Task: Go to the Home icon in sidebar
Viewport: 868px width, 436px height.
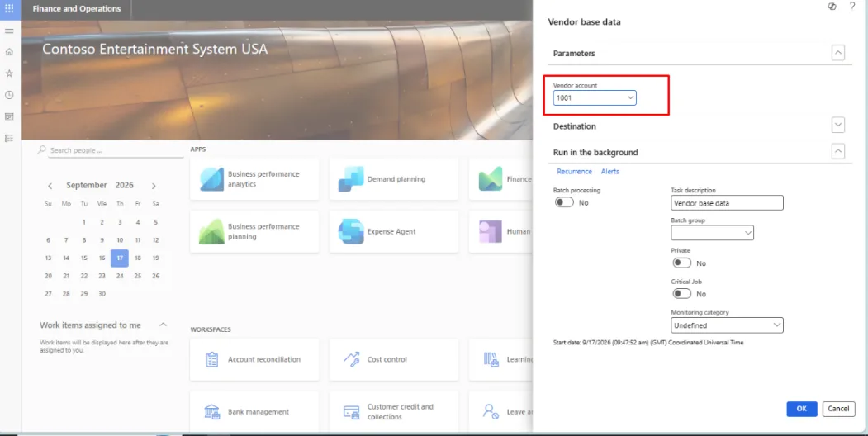Action: point(9,51)
